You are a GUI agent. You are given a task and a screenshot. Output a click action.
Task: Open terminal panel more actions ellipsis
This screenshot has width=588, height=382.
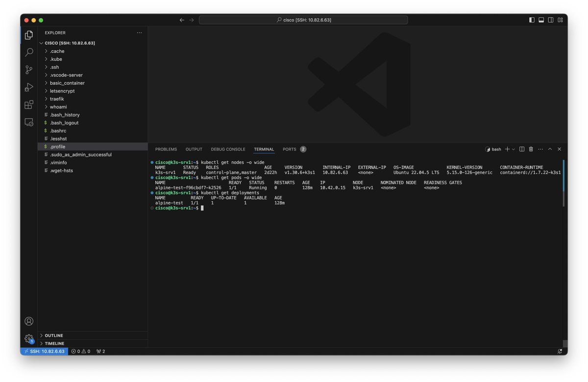(540, 149)
